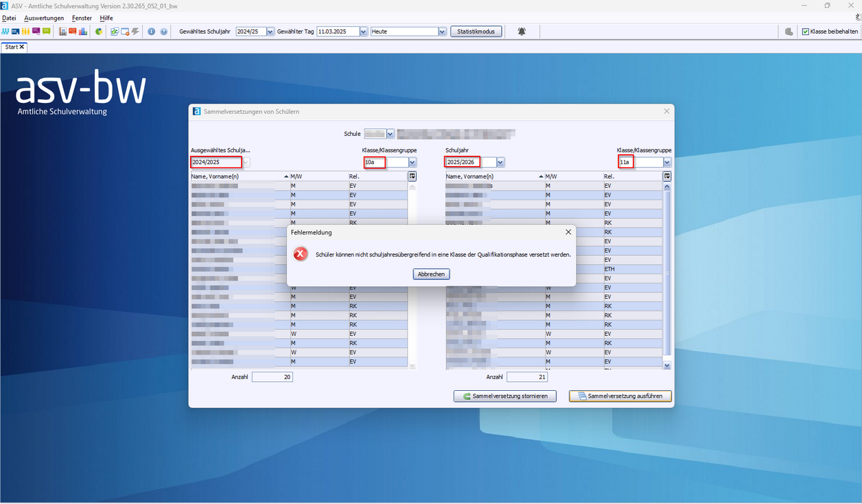
Task: Open column settings icon above right student table
Action: point(667,176)
